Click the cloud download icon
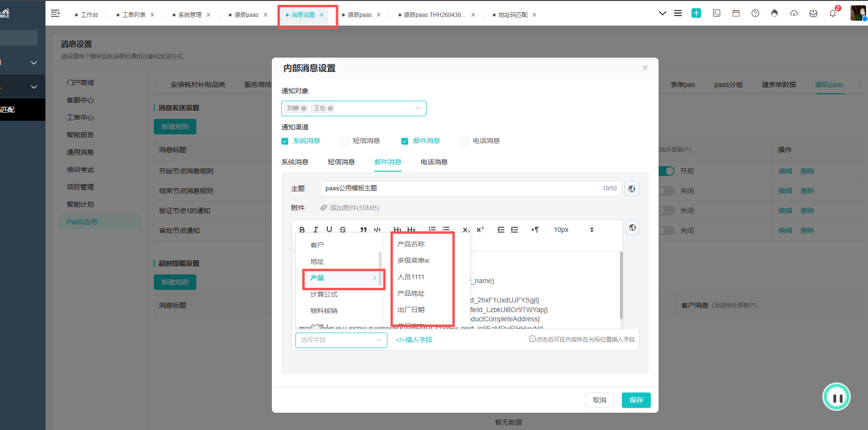The image size is (868, 430). [794, 13]
